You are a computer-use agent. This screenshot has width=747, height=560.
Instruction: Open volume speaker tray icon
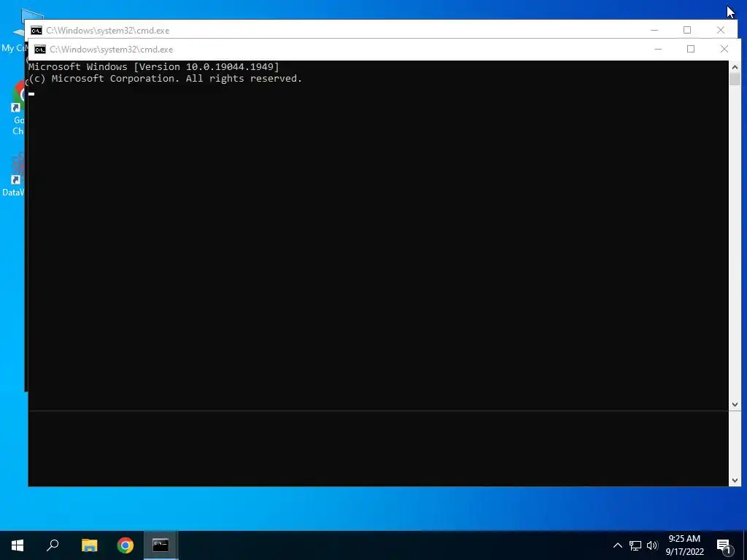652,545
